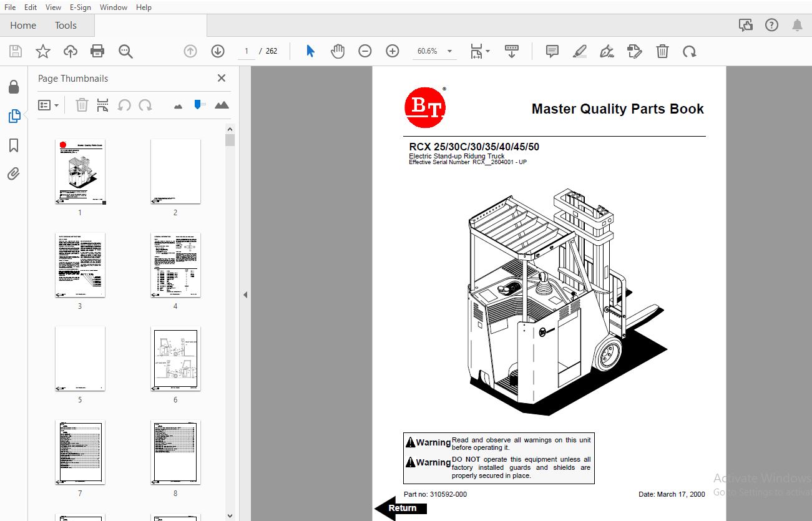
Task: Open the File menu
Action: coord(10,7)
